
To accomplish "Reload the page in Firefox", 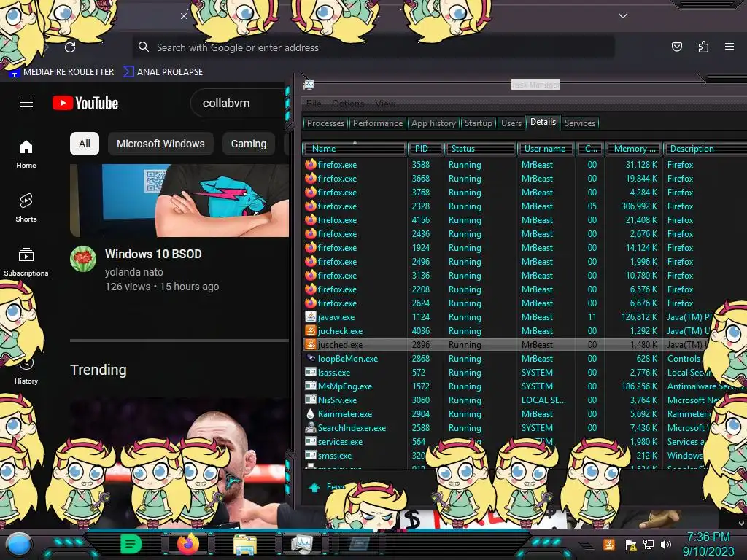I will coord(70,47).
